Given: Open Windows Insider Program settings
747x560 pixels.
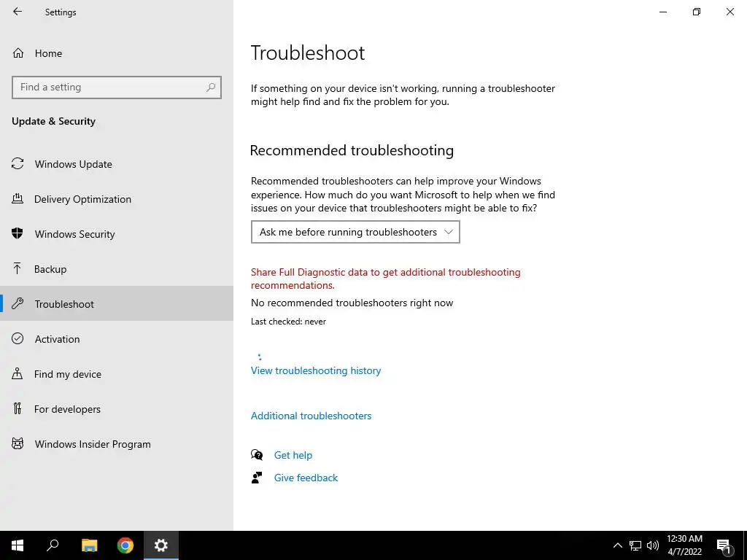Looking at the screenshot, I should pos(117,444).
